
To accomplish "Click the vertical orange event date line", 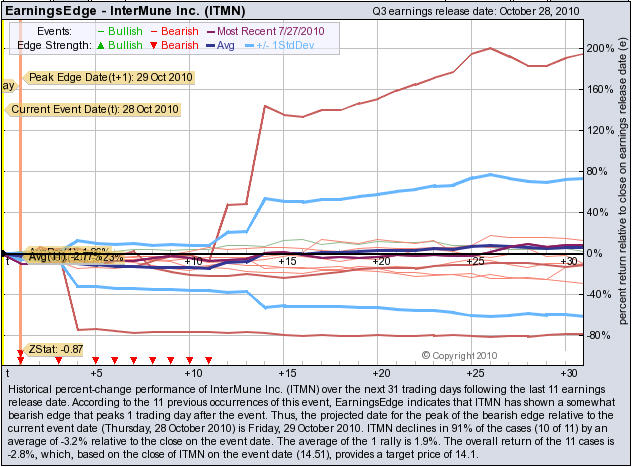I will [20, 200].
